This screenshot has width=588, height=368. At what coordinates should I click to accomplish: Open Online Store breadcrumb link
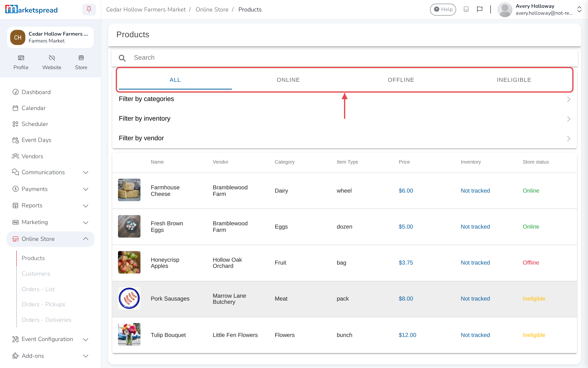point(212,9)
